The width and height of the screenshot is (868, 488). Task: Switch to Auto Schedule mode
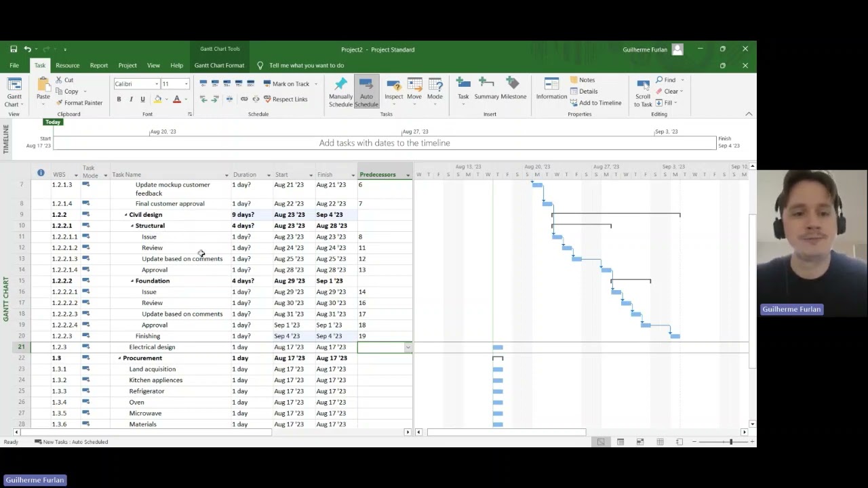(366, 92)
